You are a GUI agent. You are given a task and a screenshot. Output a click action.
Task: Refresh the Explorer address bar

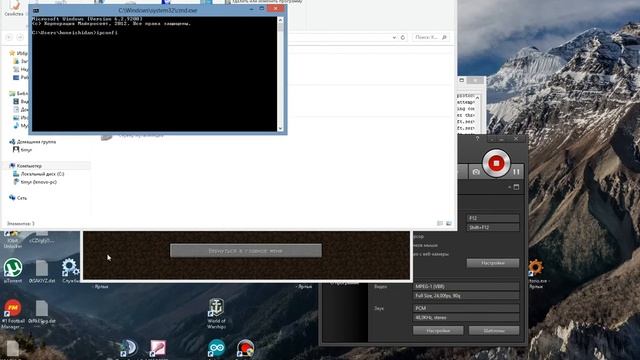(403, 37)
